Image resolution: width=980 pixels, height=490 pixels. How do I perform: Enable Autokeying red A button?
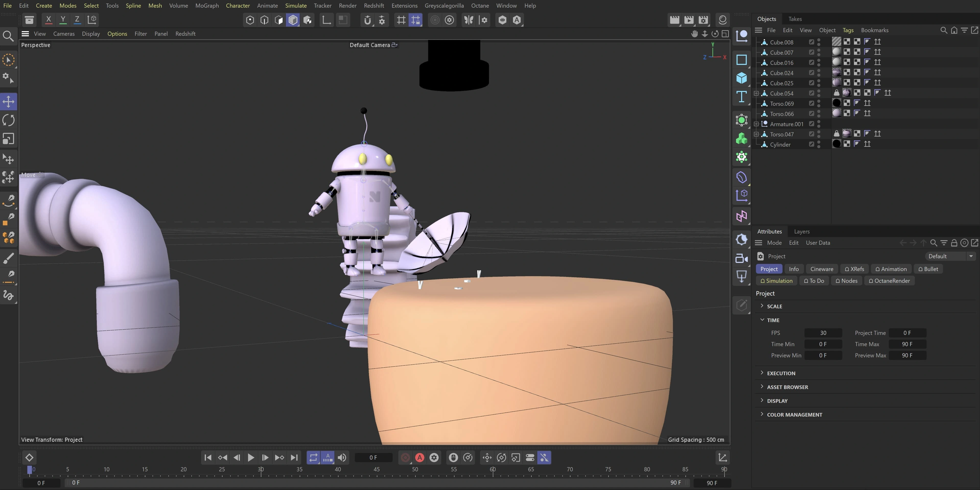click(x=420, y=458)
